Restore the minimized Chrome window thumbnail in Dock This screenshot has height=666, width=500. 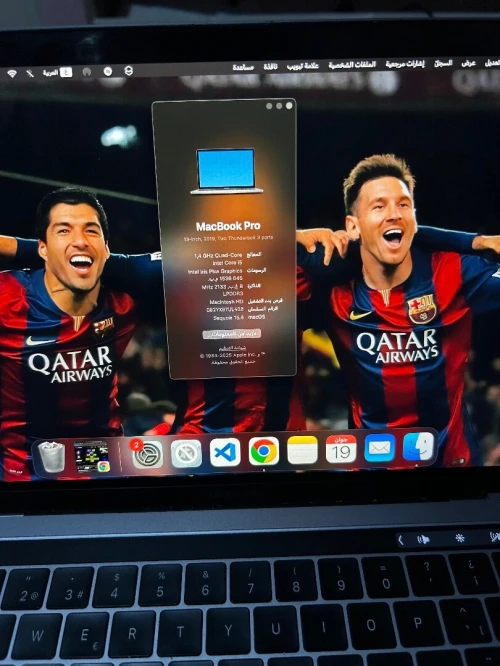[91, 457]
